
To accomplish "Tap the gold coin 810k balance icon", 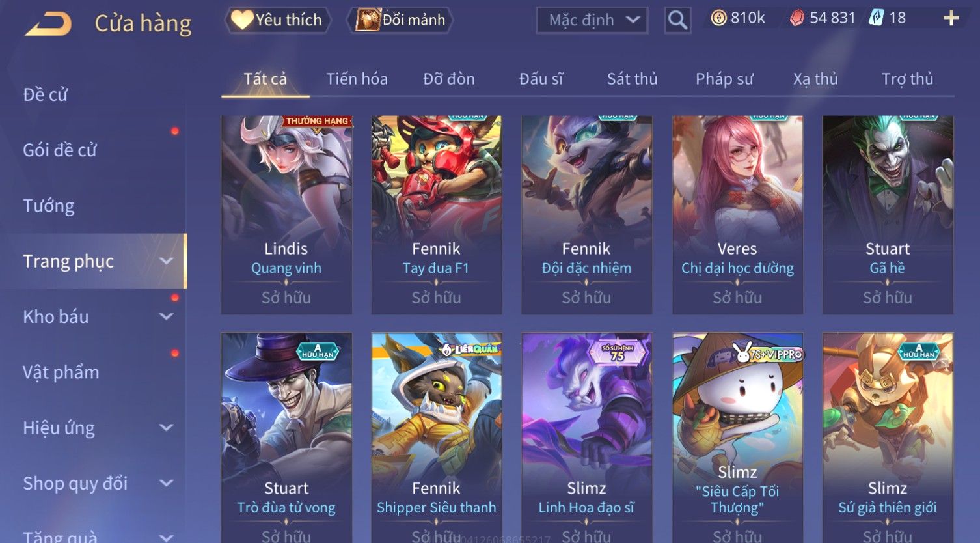I will (718, 18).
